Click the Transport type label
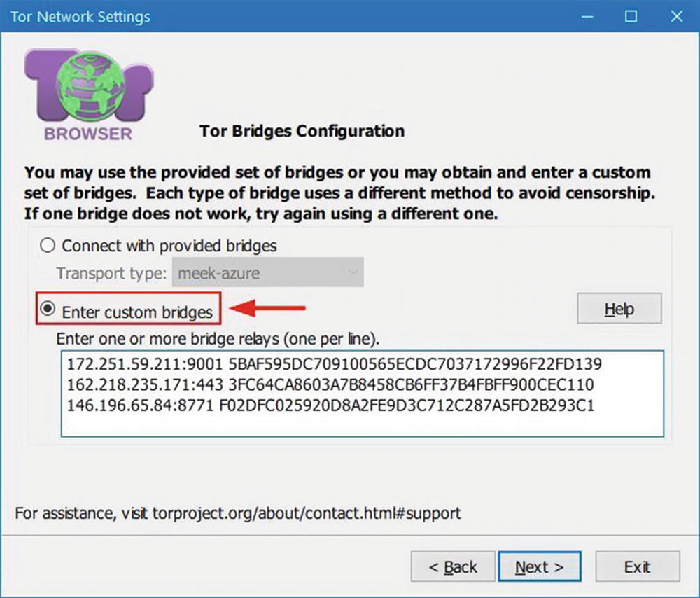Image resolution: width=700 pixels, height=598 pixels. pyautogui.click(x=111, y=273)
